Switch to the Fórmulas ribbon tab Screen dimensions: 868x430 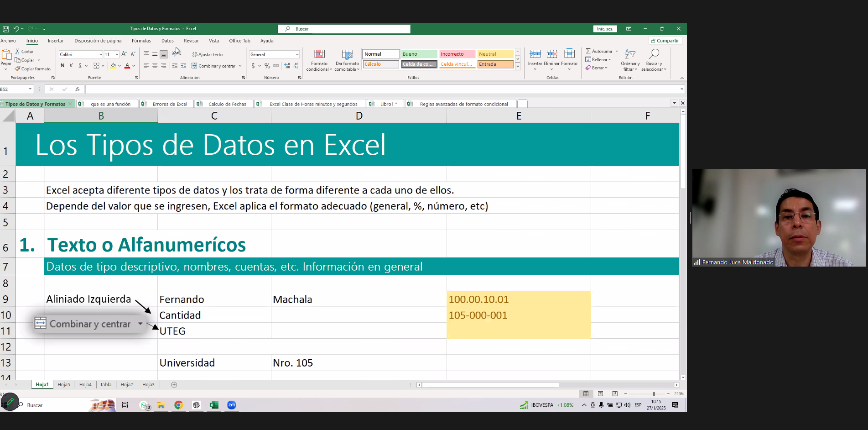pyautogui.click(x=141, y=41)
